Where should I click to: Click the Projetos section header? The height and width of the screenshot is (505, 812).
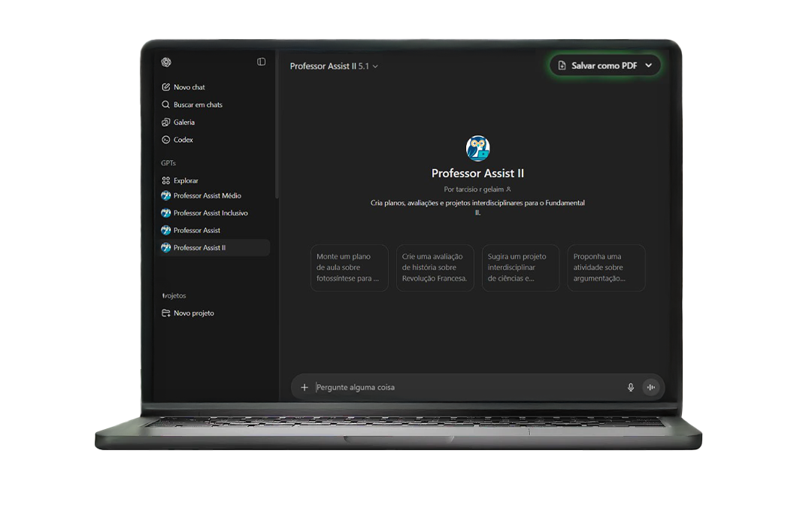point(174,295)
